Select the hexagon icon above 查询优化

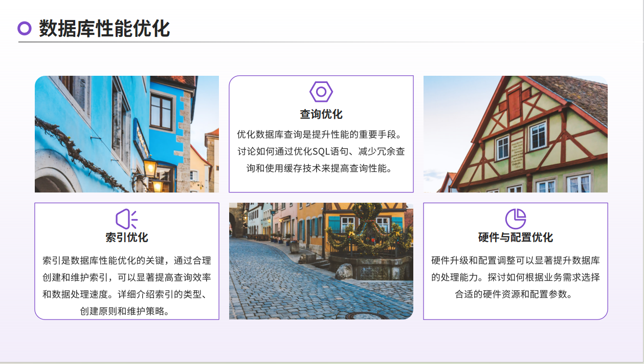321,92
